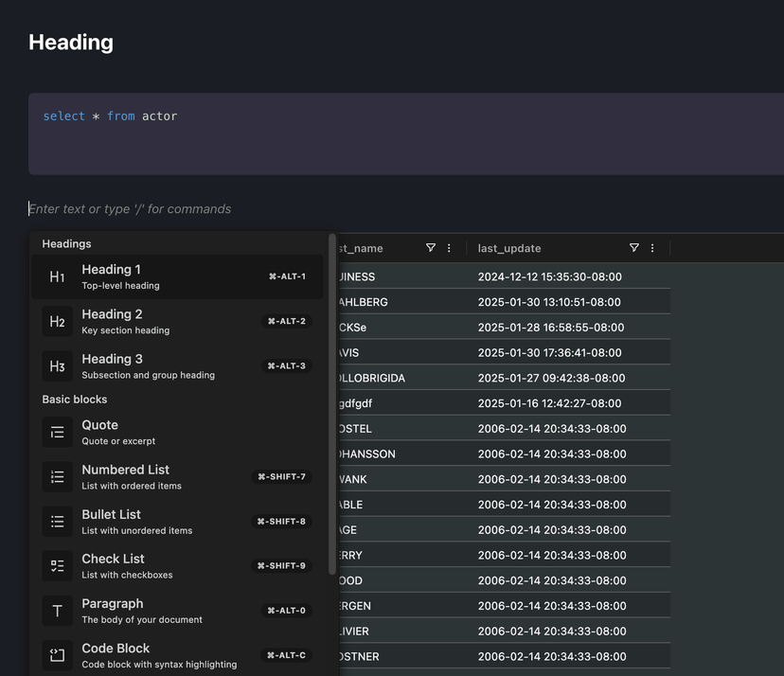Image resolution: width=784 pixels, height=676 pixels.
Task: Click the Code Block icon
Action: coord(57,655)
